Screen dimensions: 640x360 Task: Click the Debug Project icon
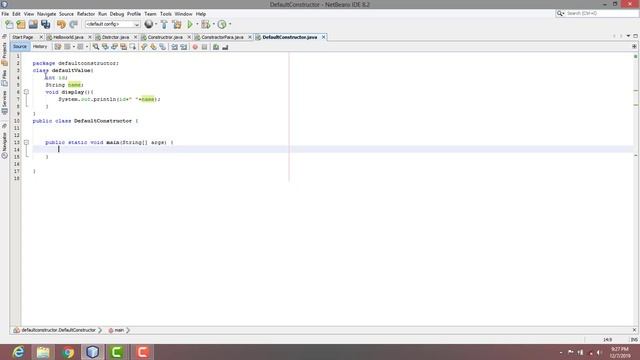(206, 24)
